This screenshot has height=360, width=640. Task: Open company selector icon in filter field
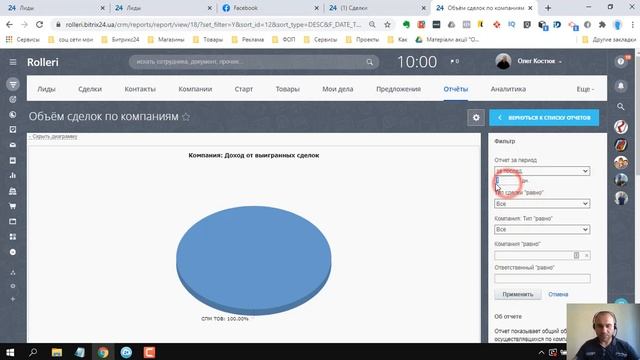pyautogui.click(x=576, y=256)
